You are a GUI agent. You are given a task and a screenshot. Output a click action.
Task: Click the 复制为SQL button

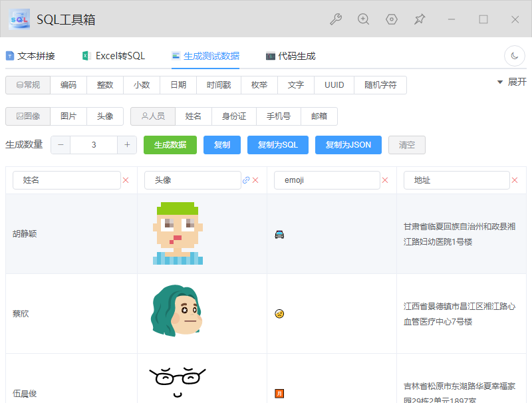tap(277, 145)
